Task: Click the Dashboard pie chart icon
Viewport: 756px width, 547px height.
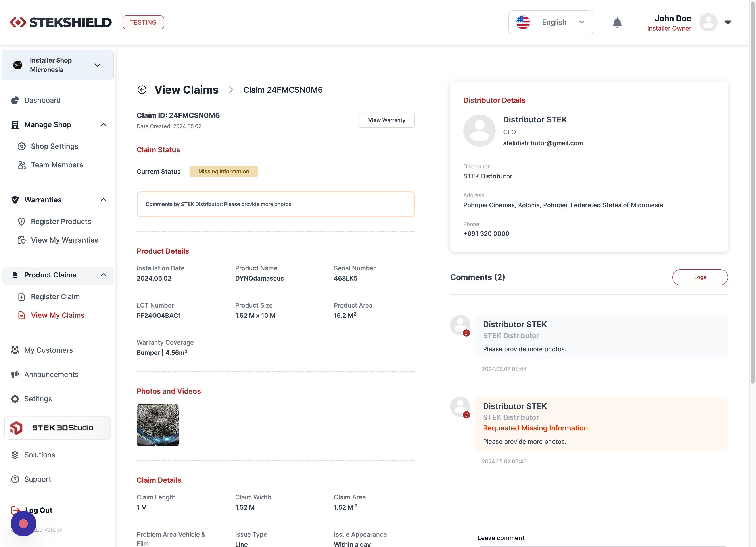Action: [x=15, y=100]
